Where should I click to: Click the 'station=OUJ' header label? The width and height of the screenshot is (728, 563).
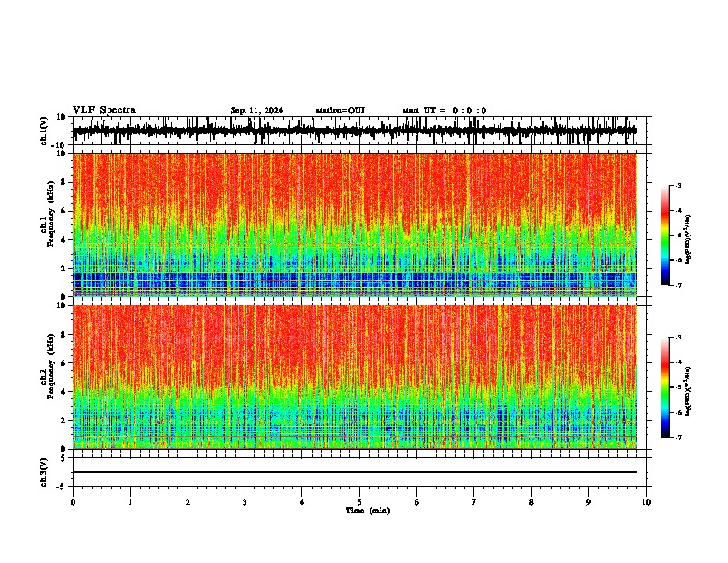click(x=340, y=110)
